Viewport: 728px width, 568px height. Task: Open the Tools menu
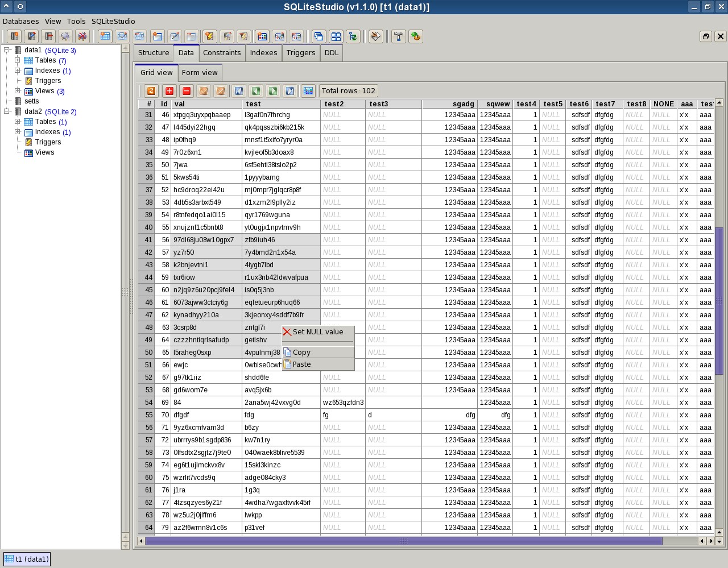tap(76, 21)
